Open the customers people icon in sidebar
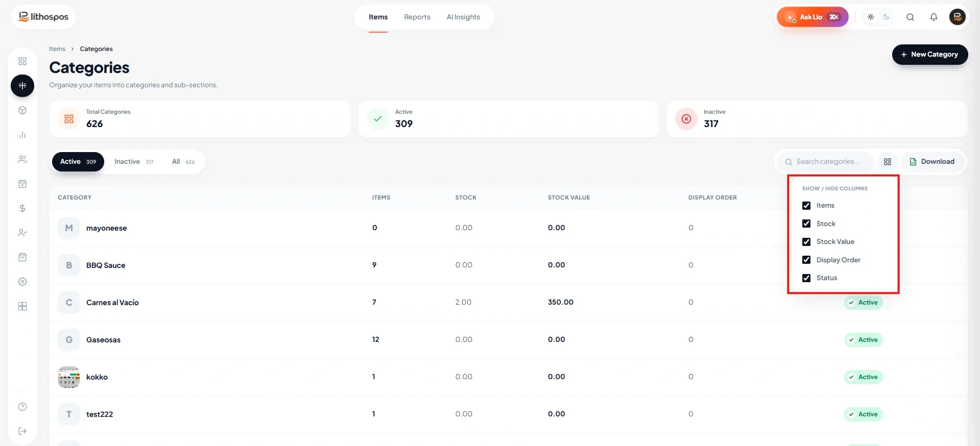 pos(22,159)
